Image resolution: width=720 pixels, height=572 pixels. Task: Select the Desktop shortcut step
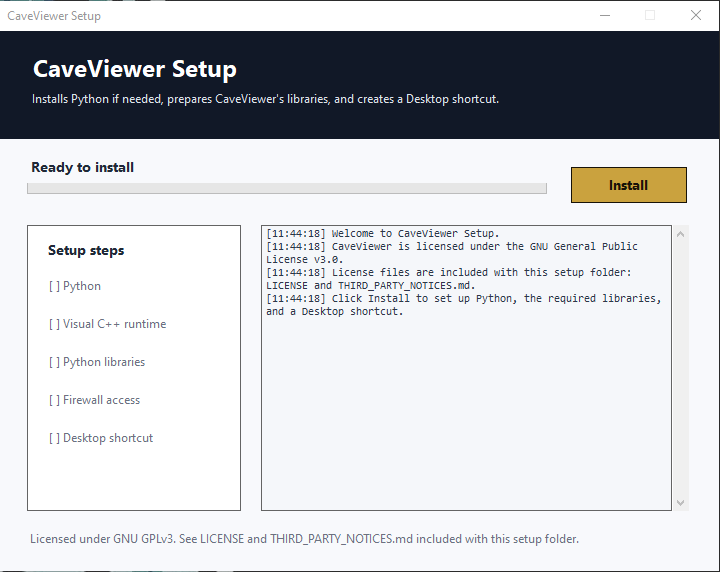101,438
